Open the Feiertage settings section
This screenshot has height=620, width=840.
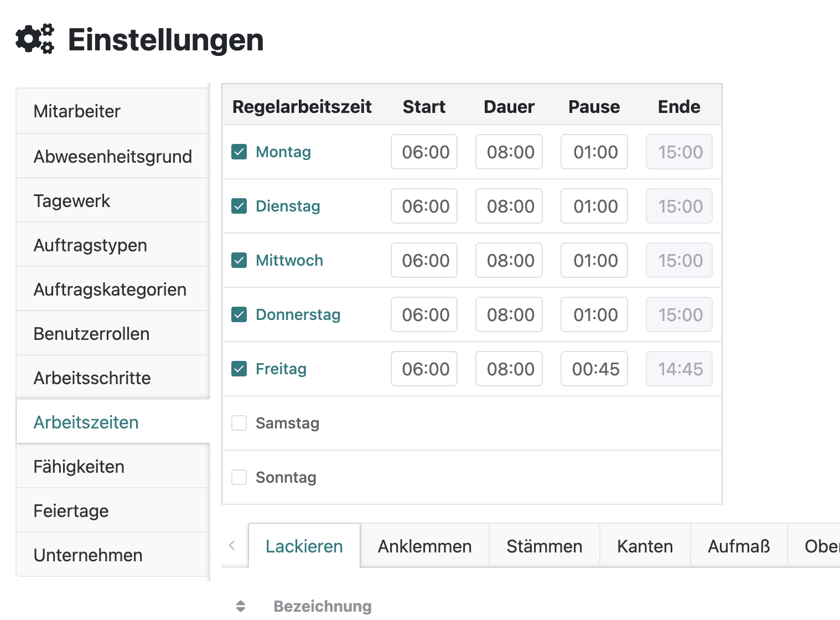pyautogui.click(x=71, y=510)
